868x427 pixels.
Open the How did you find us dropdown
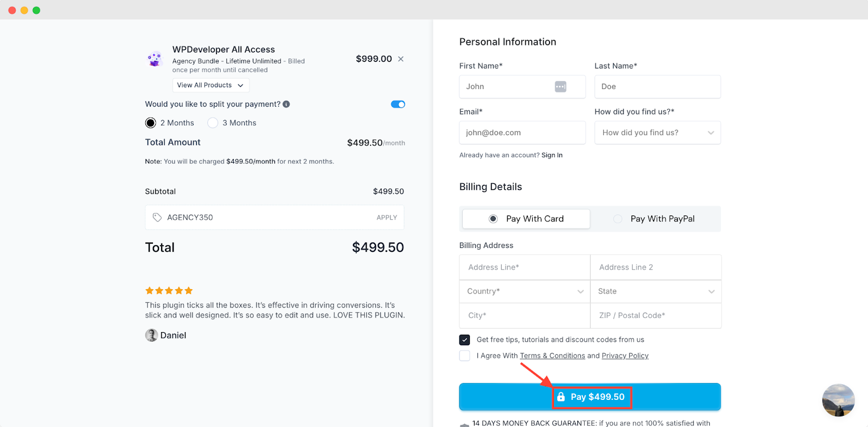(658, 133)
